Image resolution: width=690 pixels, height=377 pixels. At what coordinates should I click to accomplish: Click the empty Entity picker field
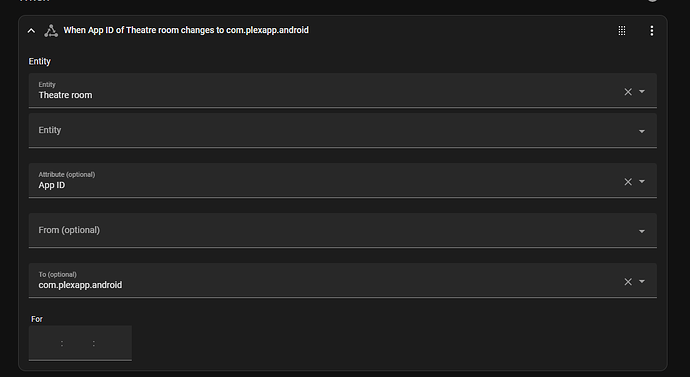[342, 130]
